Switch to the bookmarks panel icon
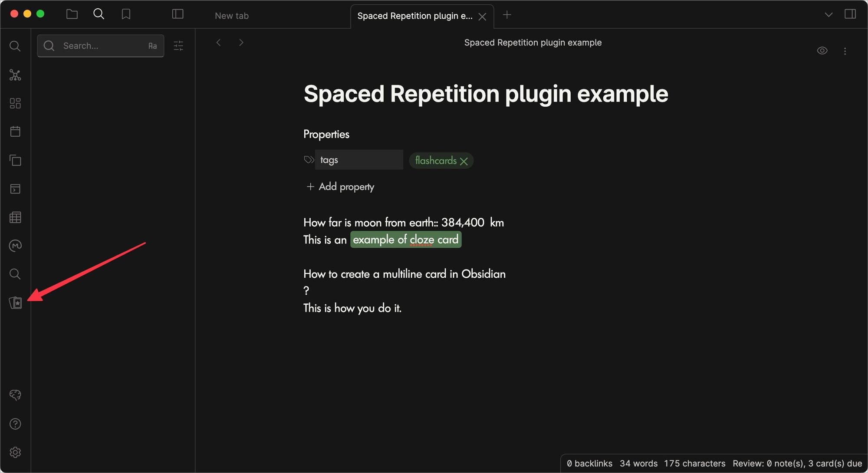868x473 pixels. tap(126, 14)
